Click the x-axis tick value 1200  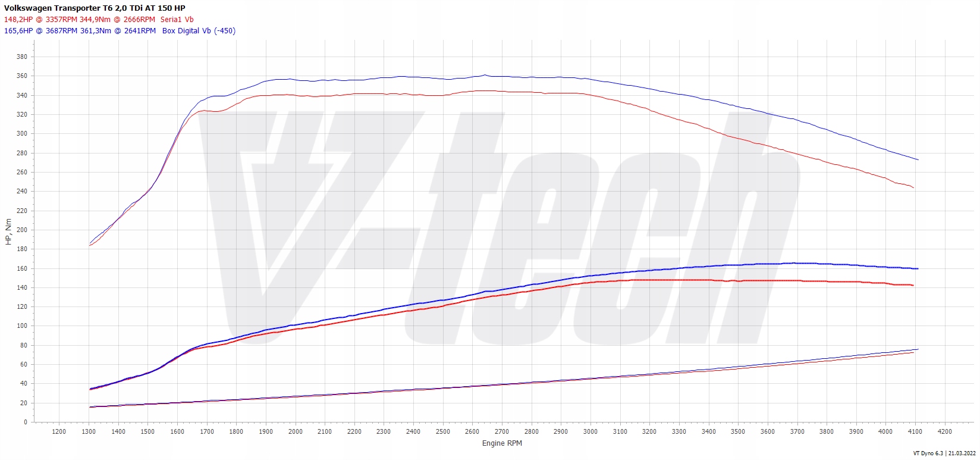[x=59, y=432]
